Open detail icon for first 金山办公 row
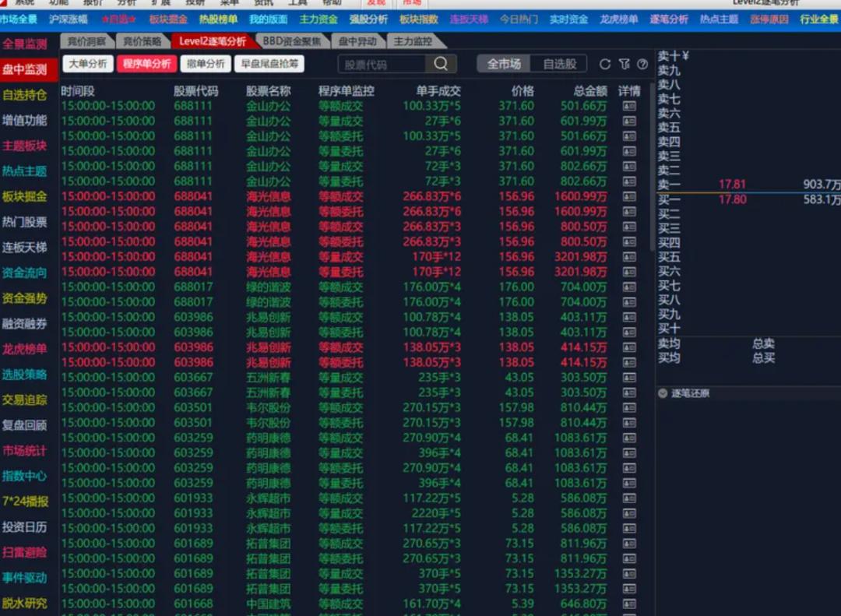Screen dimensions: 841x616 pyautogui.click(x=629, y=106)
